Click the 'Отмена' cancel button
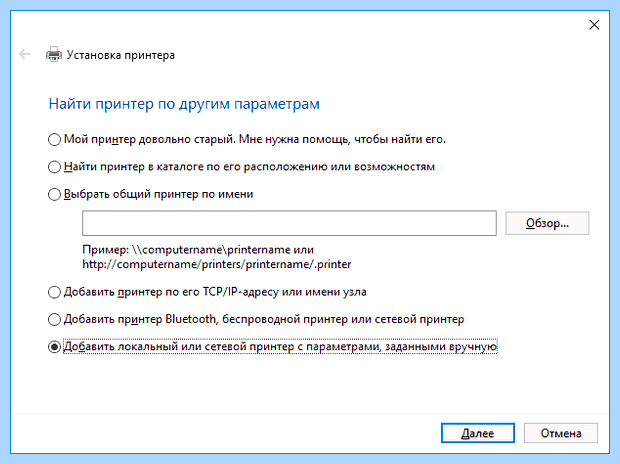The image size is (620, 464). (x=561, y=433)
